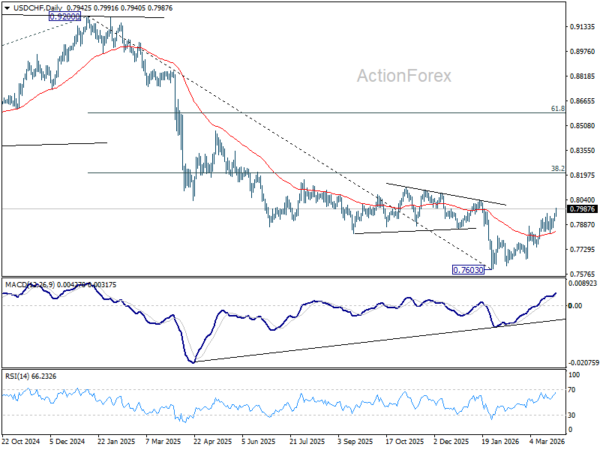Screen dimensions: 600x450
Task: Click the 22 Oct 2024 date label
Action: 21,442
